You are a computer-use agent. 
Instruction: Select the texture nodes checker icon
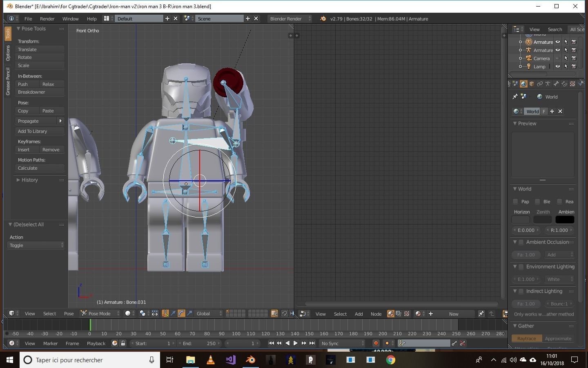coord(407,314)
